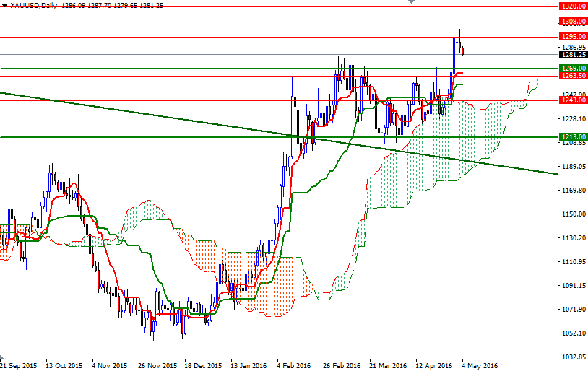Click the gray chart shift triangle marker
This screenshot has width=588, height=371.
411,1
